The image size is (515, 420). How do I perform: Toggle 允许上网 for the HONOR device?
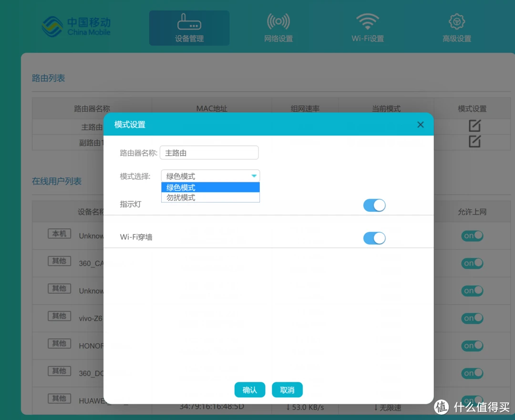click(x=472, y=346)
